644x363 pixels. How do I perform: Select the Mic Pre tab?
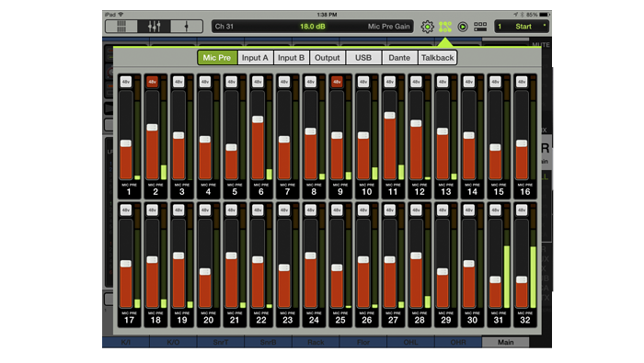[217, 58]
